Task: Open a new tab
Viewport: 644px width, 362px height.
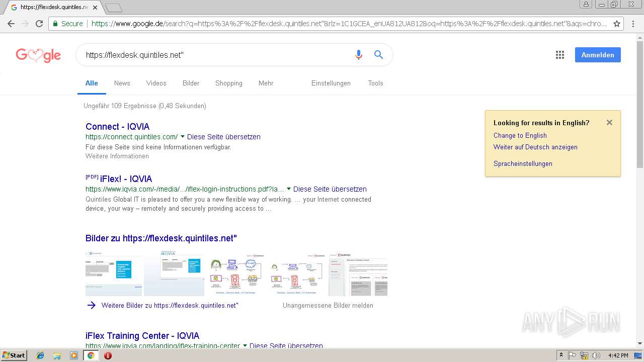Action: click(114, 8)
